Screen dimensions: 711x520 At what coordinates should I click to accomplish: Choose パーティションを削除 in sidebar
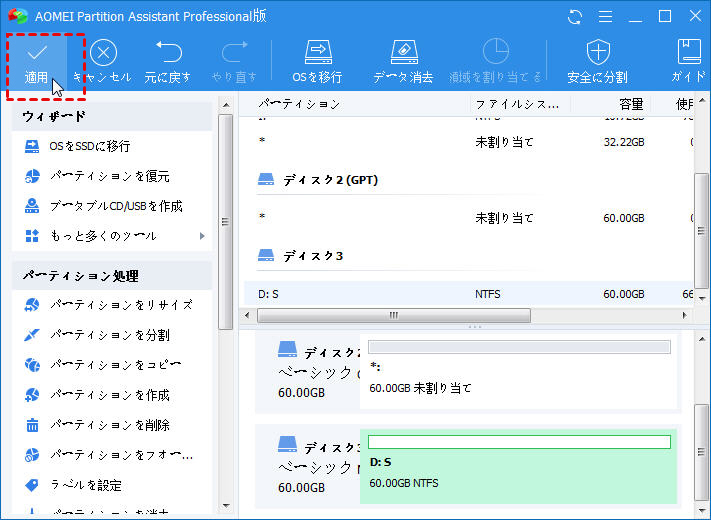109,425
